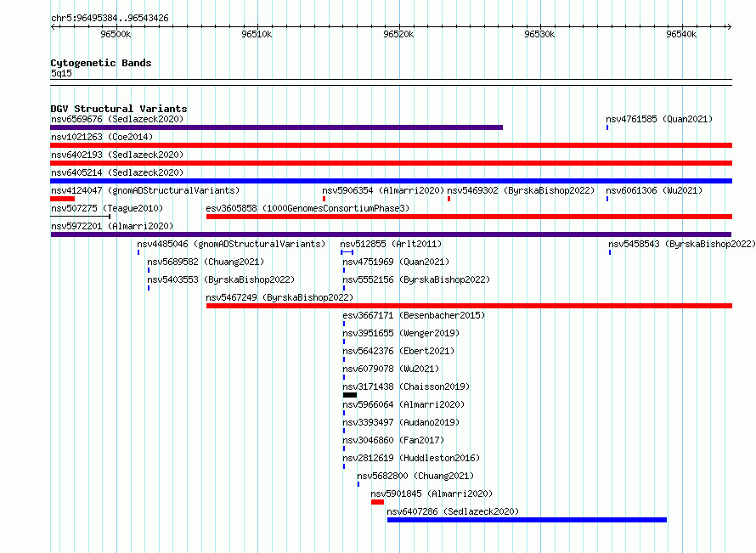Click nsv5689582 (Chuang2021) label
This screenshot has height=553, width=756.
click(x=206, y=262)
